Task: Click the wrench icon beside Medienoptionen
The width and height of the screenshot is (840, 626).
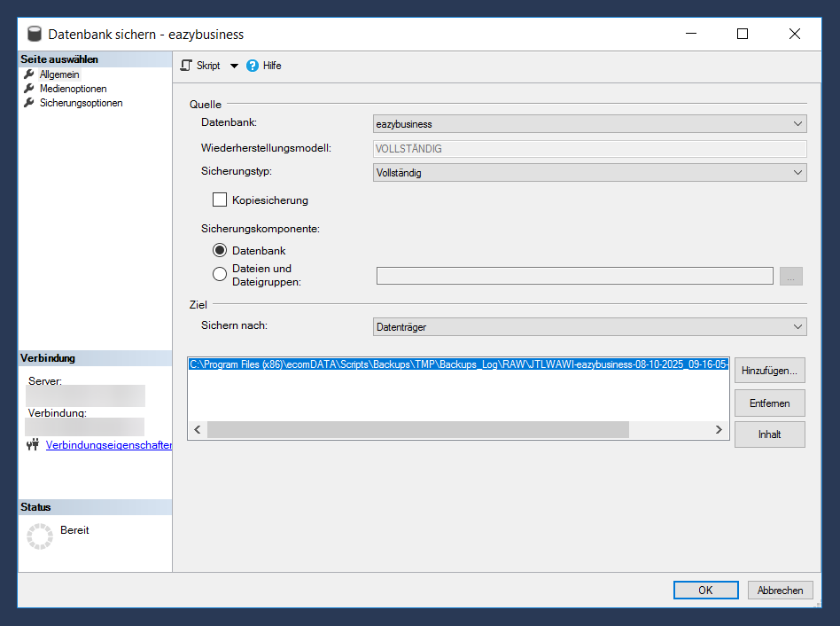Action: point(29,89)
